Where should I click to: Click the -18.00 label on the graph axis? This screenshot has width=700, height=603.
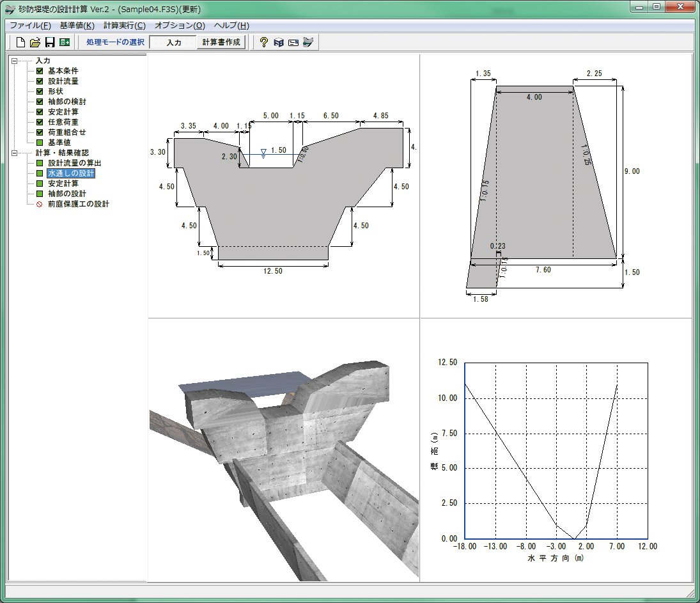pos(465,546)
